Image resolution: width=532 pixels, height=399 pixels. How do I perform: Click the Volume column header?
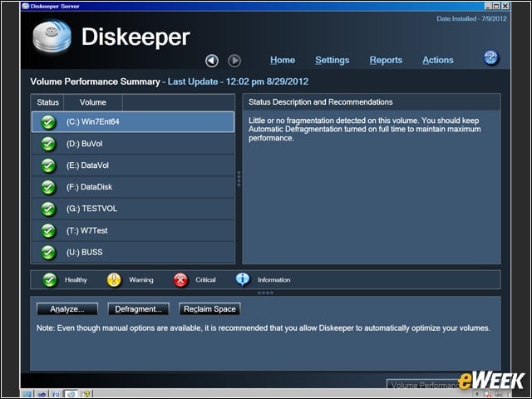coord(93,102)
